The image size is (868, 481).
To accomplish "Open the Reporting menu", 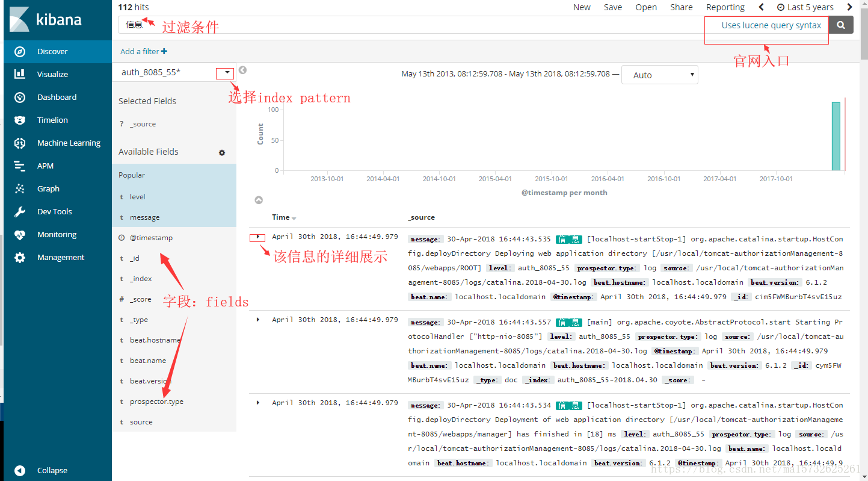I will pos(725,7).
